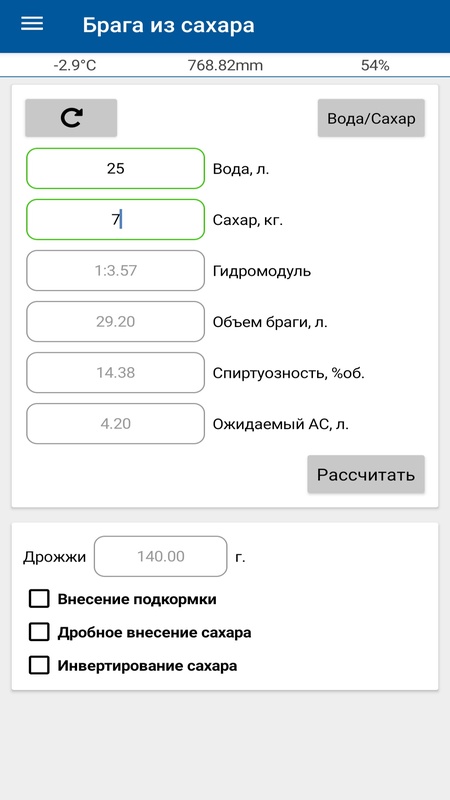Check the Инвертирование сахара option
Screen dimensions: 450x800
coord(39,666)
